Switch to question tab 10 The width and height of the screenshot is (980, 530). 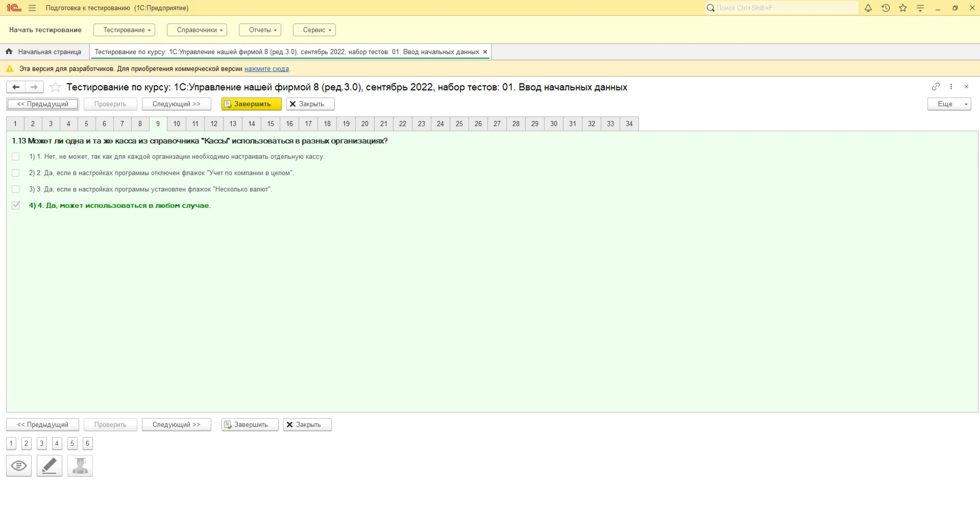pos(177,124)
